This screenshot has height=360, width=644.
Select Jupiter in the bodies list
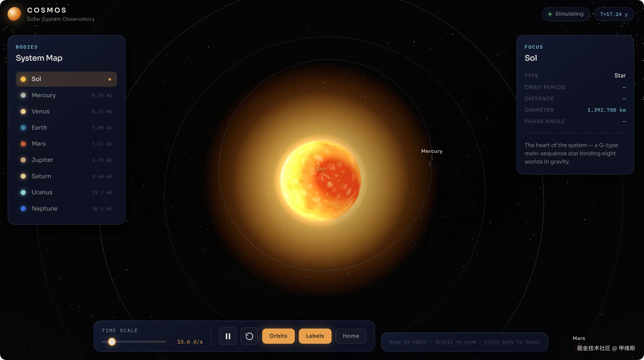(66, 160)
